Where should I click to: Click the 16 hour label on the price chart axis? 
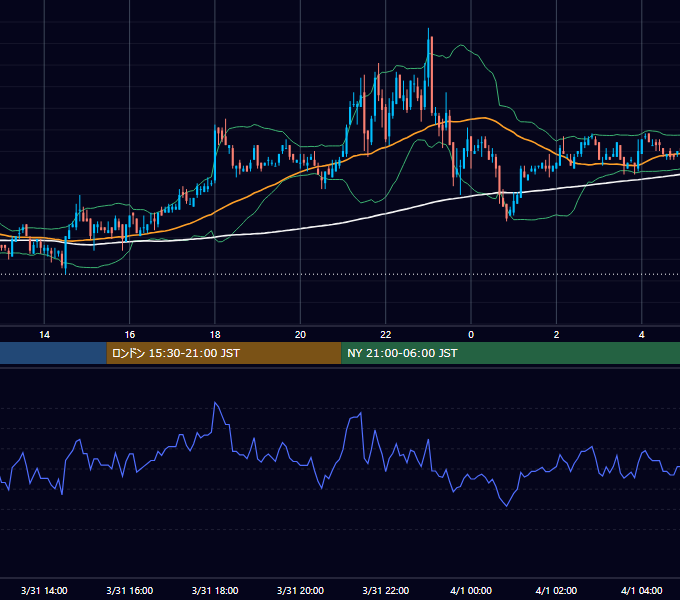pyautogui.click(x=130, y=335)
